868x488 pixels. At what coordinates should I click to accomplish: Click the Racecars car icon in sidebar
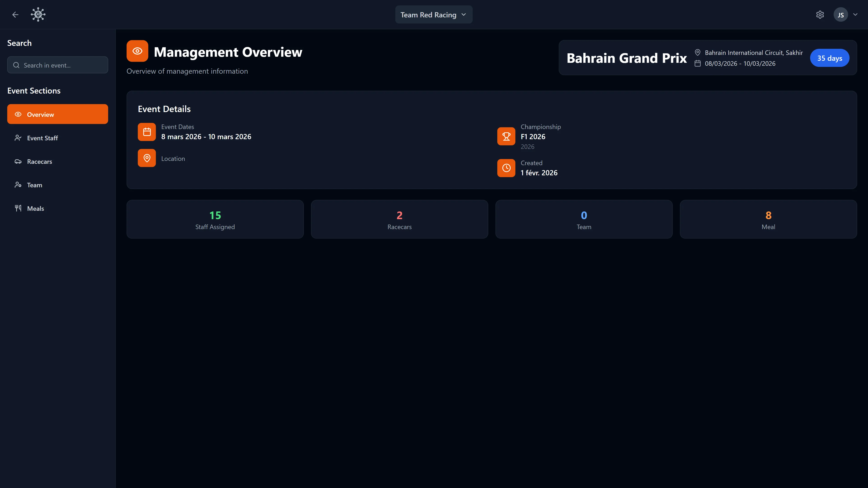18,161
